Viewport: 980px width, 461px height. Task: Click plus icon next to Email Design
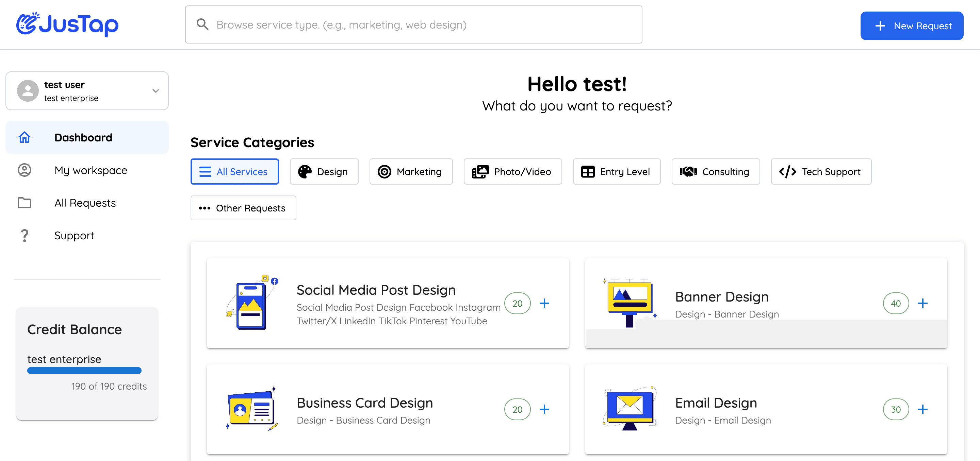(922, 409)
